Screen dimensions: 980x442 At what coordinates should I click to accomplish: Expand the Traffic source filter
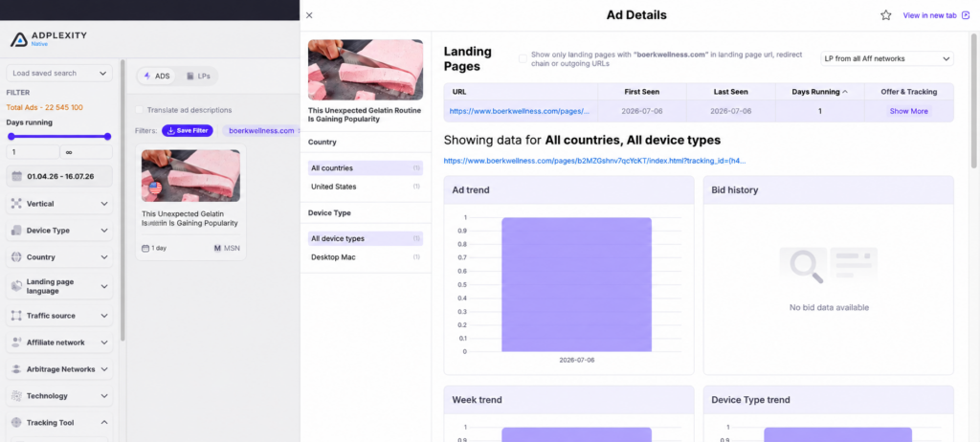pos(59,316)
